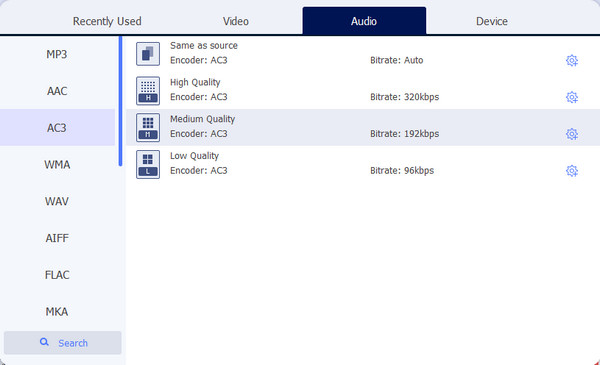The width and height of the screenshot is (600, 365).
Task: Click the format list vertical scrollbar
Action: pos(121,101)
